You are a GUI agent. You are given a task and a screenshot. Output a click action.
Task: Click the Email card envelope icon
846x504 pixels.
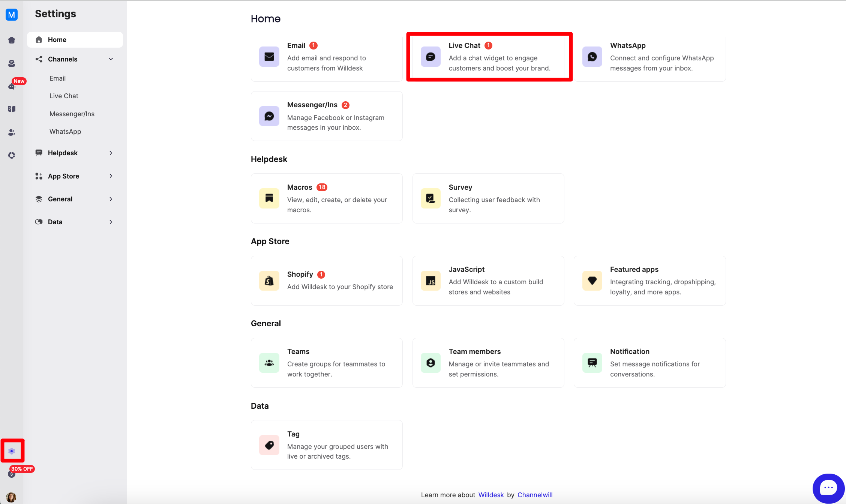pyautogui.click(x=269, y=57)
